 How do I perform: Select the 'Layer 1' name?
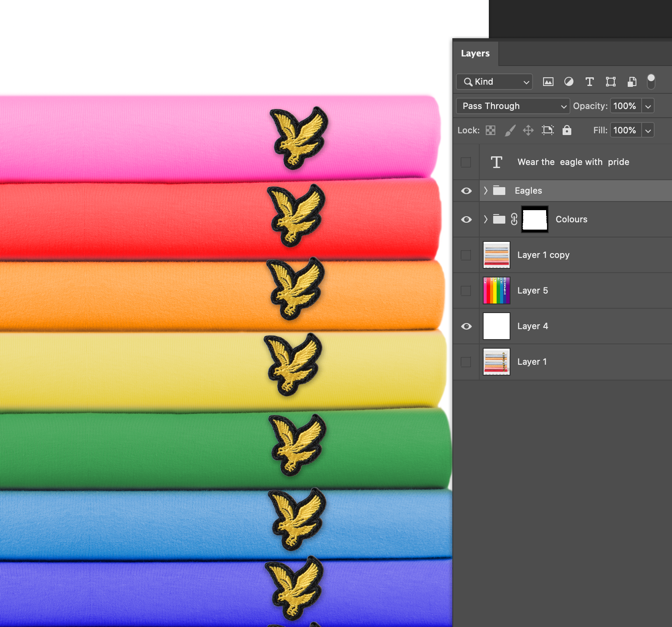pos(532,362)
